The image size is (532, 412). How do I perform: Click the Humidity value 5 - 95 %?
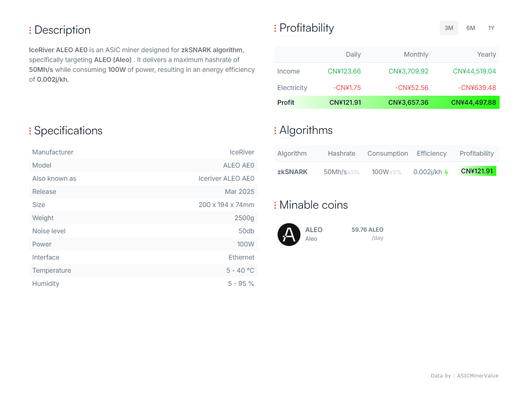pyautogui.click(x=241, y=283)
